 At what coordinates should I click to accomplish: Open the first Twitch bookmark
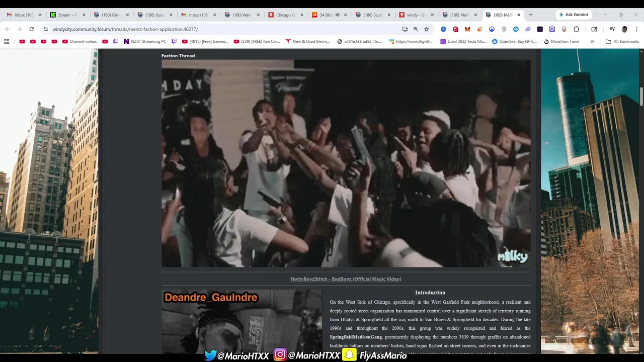click(116, 42)
